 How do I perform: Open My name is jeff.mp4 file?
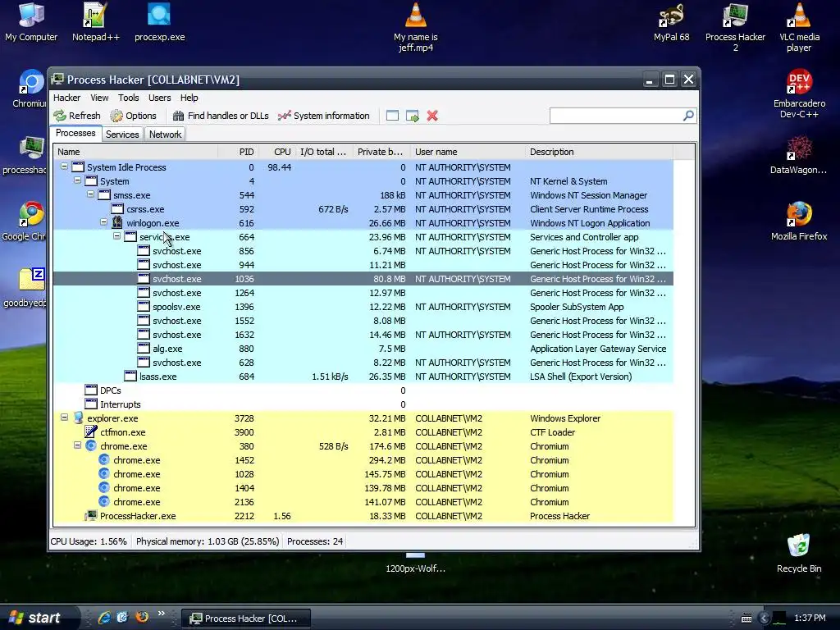(x=416, y=27)
